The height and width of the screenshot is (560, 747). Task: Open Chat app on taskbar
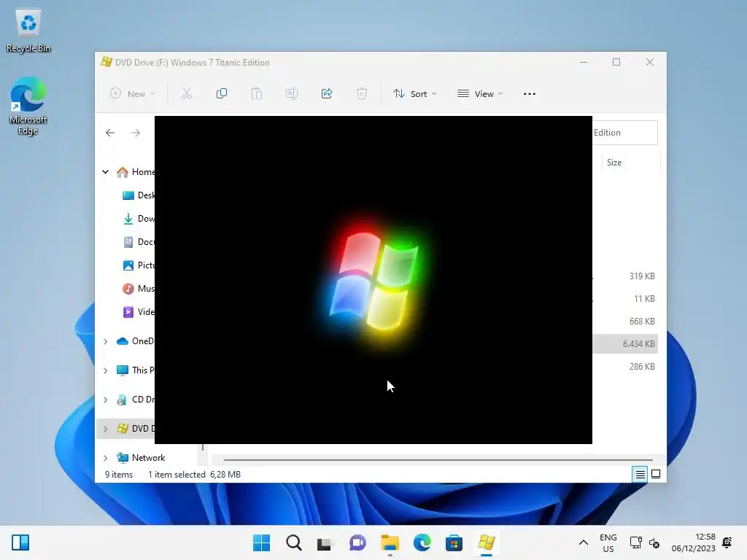point(357,542)
